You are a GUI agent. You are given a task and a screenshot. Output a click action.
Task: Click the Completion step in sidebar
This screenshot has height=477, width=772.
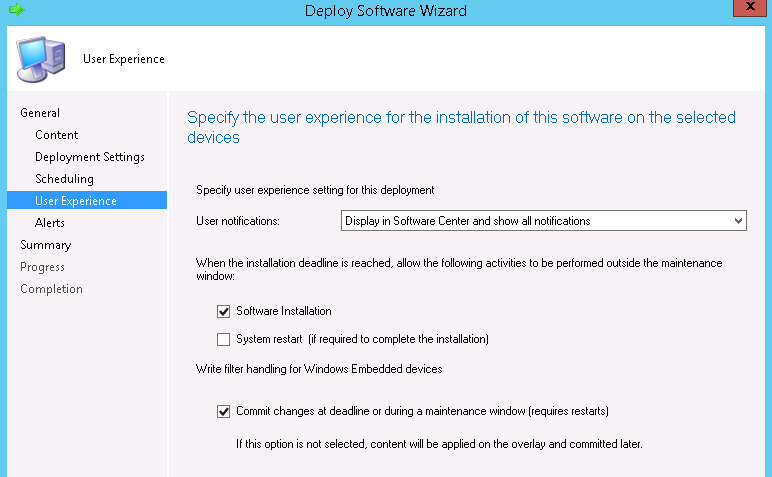51,289
